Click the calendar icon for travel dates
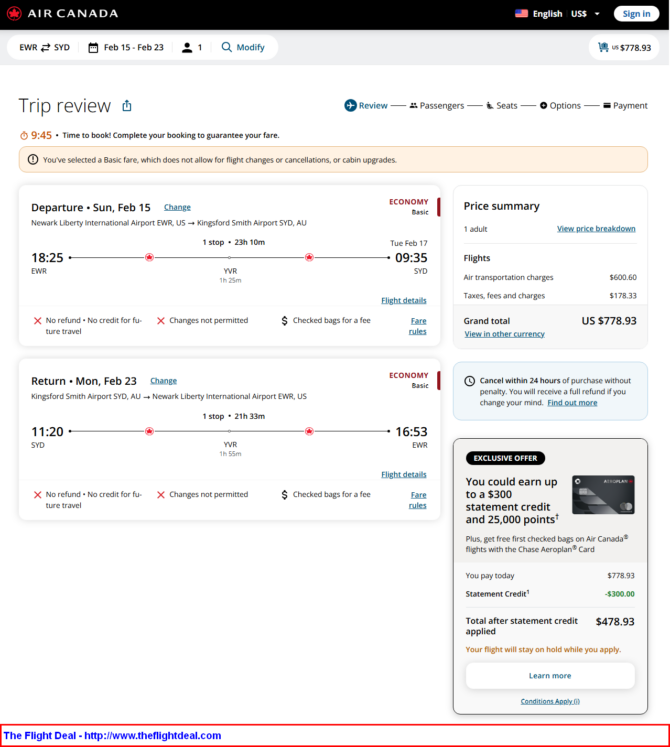 pyautogui.click(x=93, y=47)
